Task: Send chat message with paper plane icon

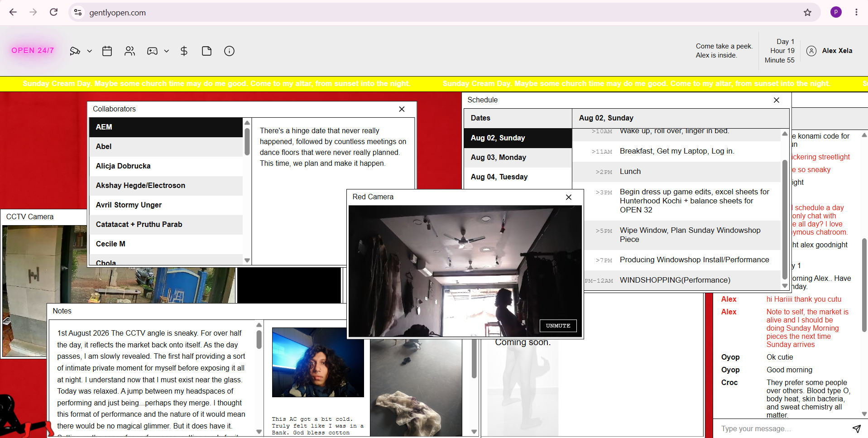Action: pos(857,428)
